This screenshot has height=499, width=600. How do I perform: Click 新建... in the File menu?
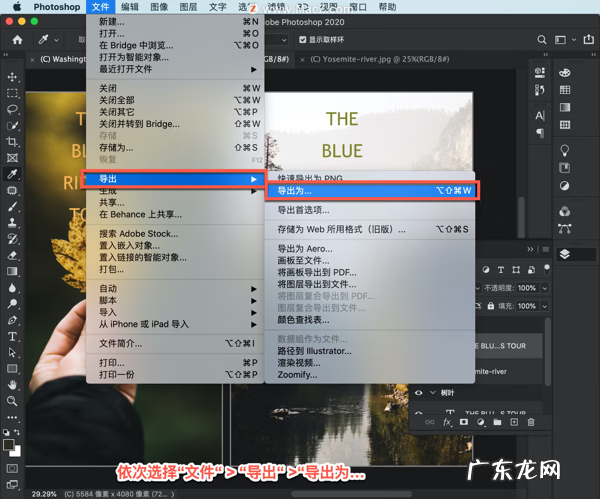[x=175, y=22]
